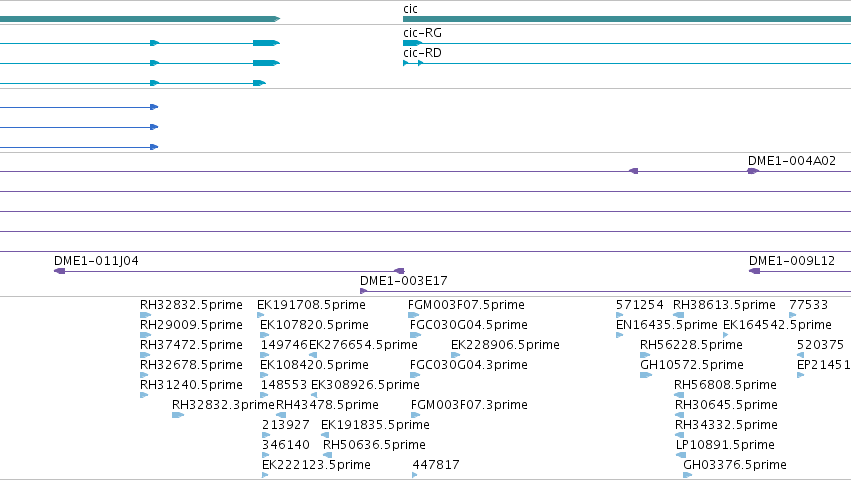Click the EST arrow glyph under RH32832.3prime

click(x=178, y=415)
